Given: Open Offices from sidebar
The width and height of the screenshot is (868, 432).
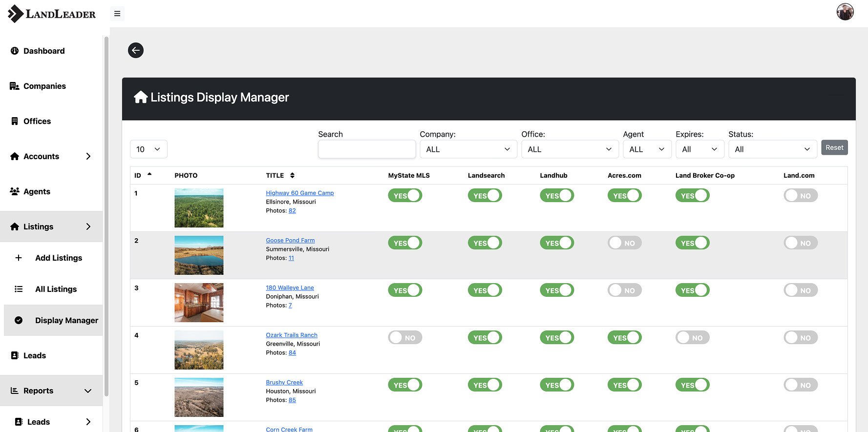Looking at the screenshot, I should pos(37,121).
